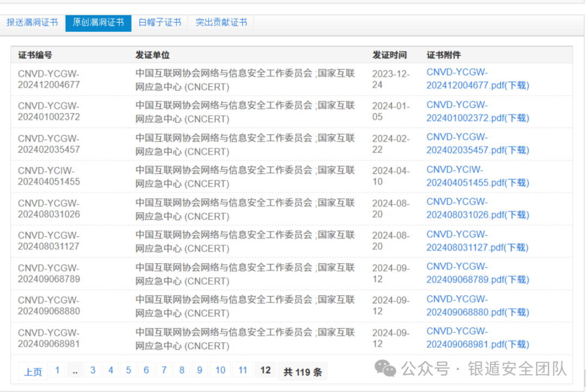The width and height of the screenshot is (586, 392).
Task: Select certificate number cell CNVD-YCGW-202409068981
Action: pyautogui.click(x=49, y=338)
